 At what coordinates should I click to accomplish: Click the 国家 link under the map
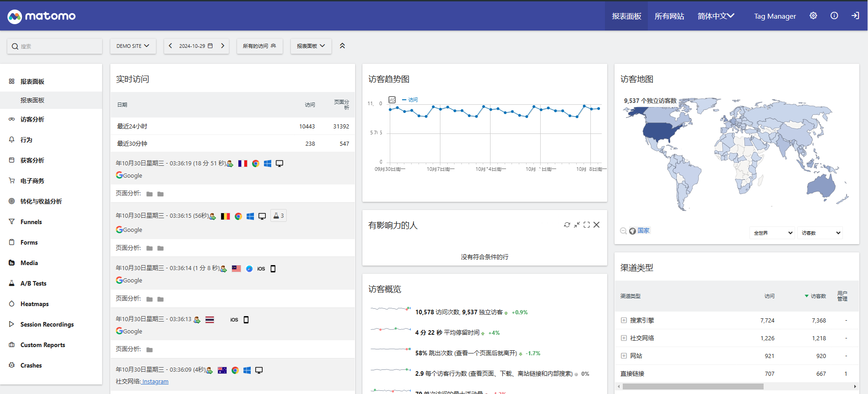click(x=643, y=230)
